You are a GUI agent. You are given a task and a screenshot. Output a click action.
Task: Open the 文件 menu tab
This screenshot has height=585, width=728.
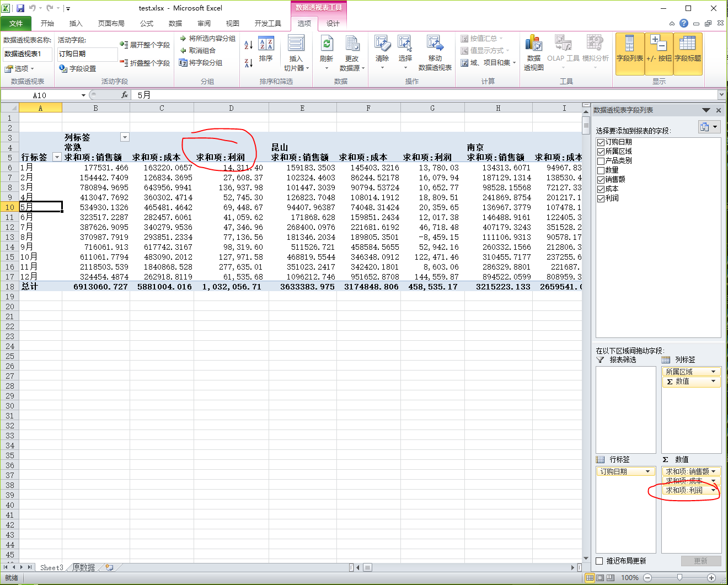coord(16,23)
